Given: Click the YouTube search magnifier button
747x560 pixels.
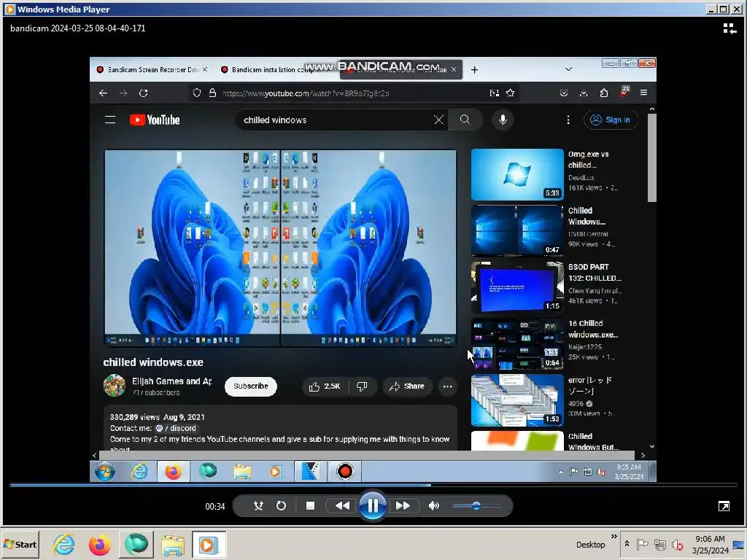Looking at the screenshot, I should [465, 120].
